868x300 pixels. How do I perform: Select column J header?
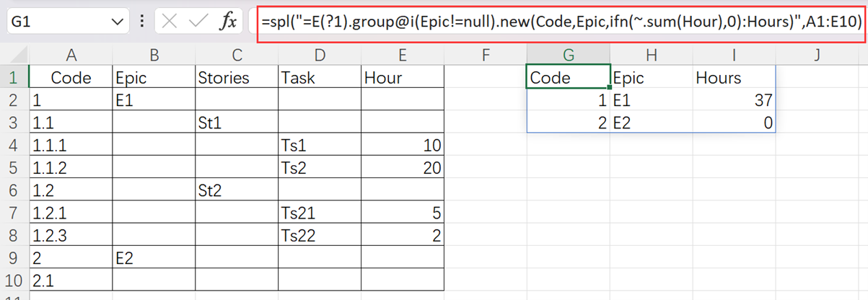click(x=817, y=54)
